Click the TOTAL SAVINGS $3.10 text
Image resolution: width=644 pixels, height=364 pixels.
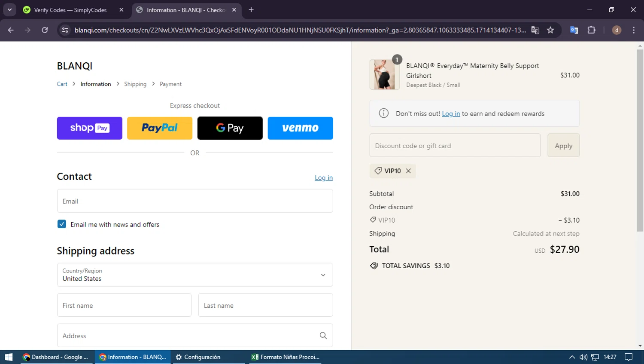[x=416, y=266]
